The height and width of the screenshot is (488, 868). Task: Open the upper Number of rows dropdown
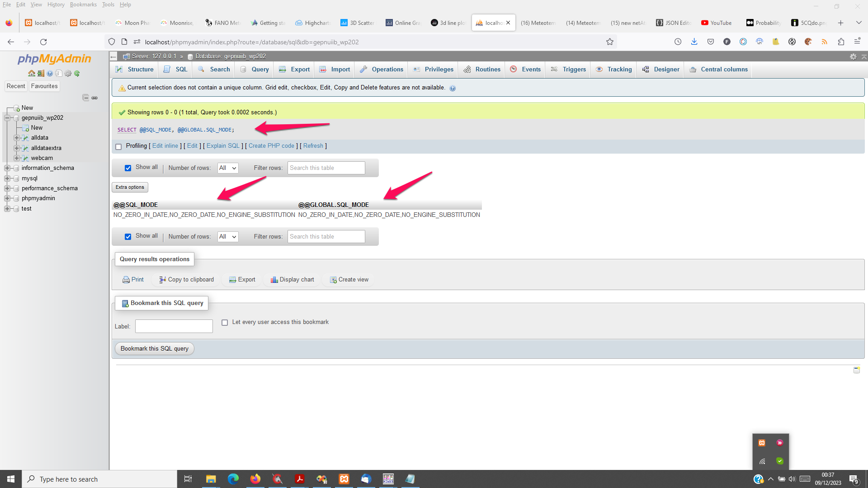click(x=227, y=168)
